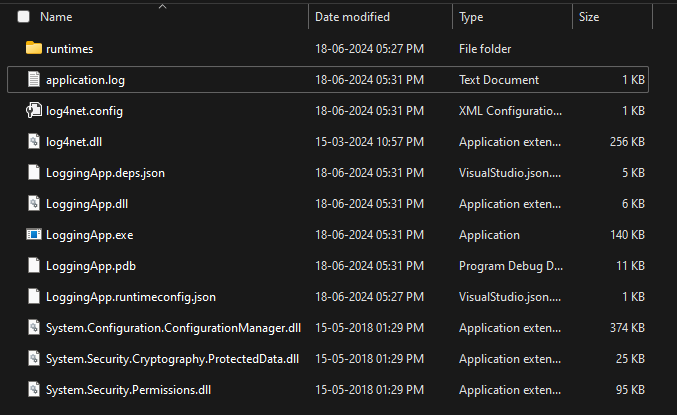Select the System.Configuration.ConfigurationManager.dll file name
The height and width of the screenshot is (415, 677).
point(174,328)
